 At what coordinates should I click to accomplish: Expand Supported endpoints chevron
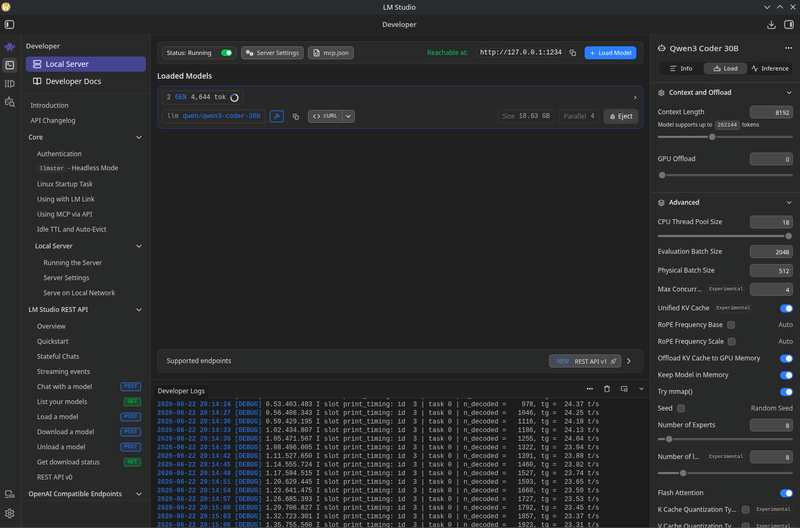pos(629,361)
